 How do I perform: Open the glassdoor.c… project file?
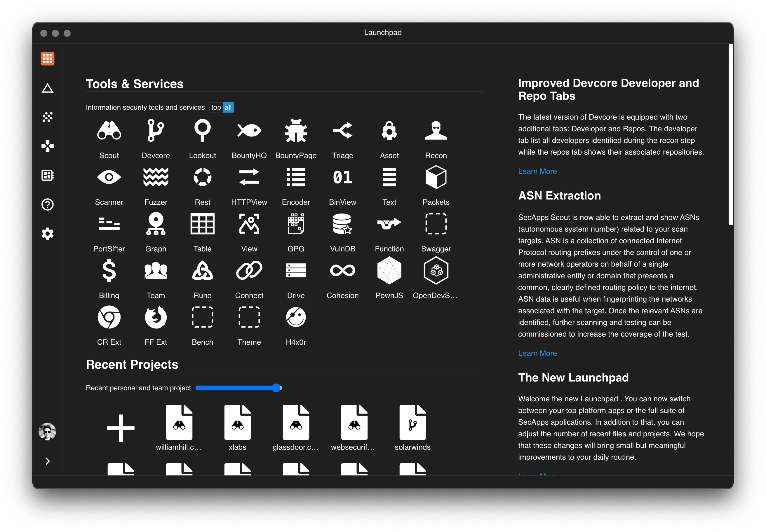point(296,428)
